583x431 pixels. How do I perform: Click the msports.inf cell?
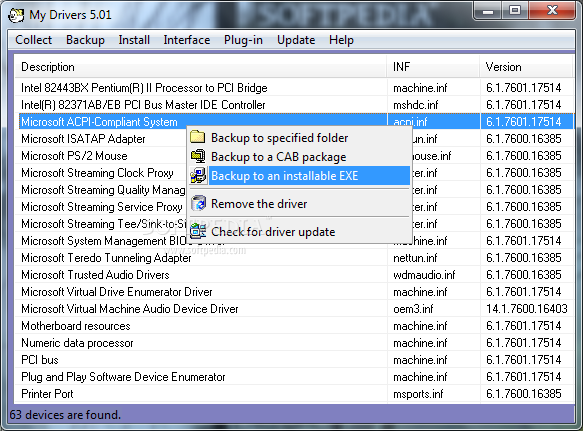click(418, 394)
